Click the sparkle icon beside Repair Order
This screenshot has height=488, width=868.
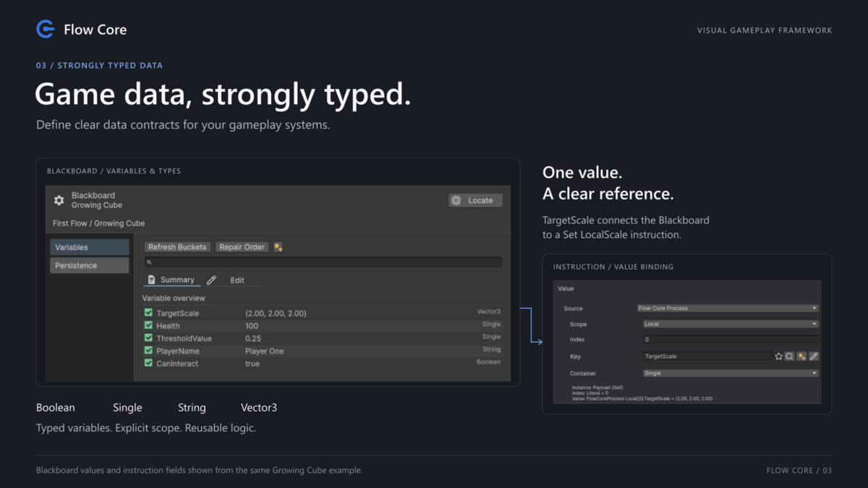tap(278, 247)
